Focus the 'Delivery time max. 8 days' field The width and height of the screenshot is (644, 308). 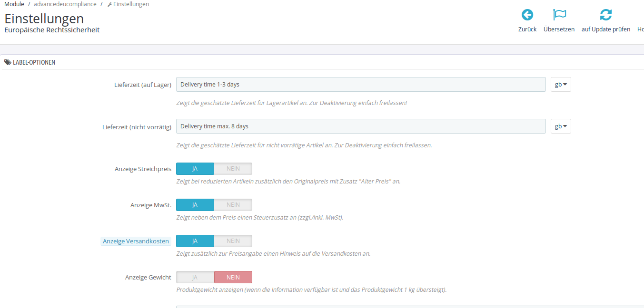361,126
